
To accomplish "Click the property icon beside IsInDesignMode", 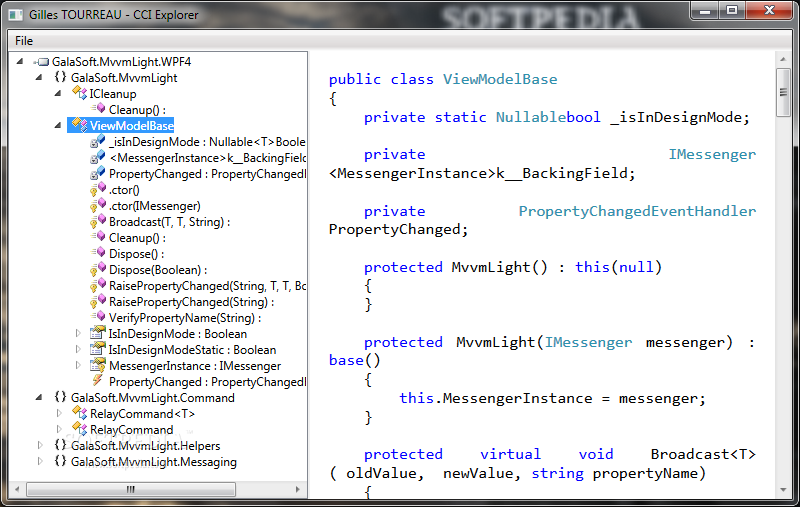I will (98, 333).
